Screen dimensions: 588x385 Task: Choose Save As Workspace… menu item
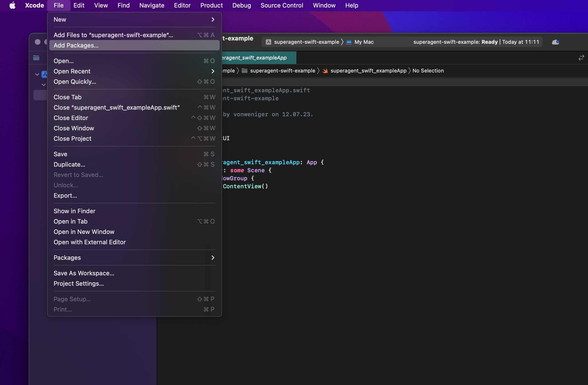(x=134, y=273)
